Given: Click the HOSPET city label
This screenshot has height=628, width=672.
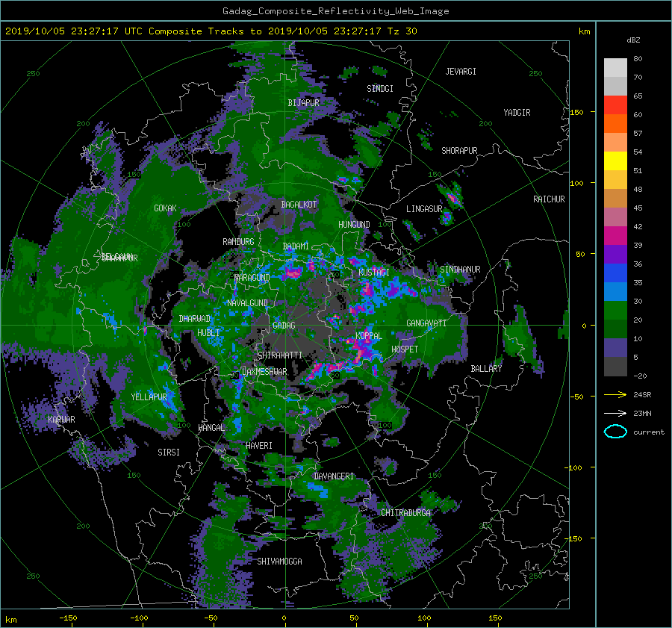Looking at the screenshot, I should click(x=405, y=349).
